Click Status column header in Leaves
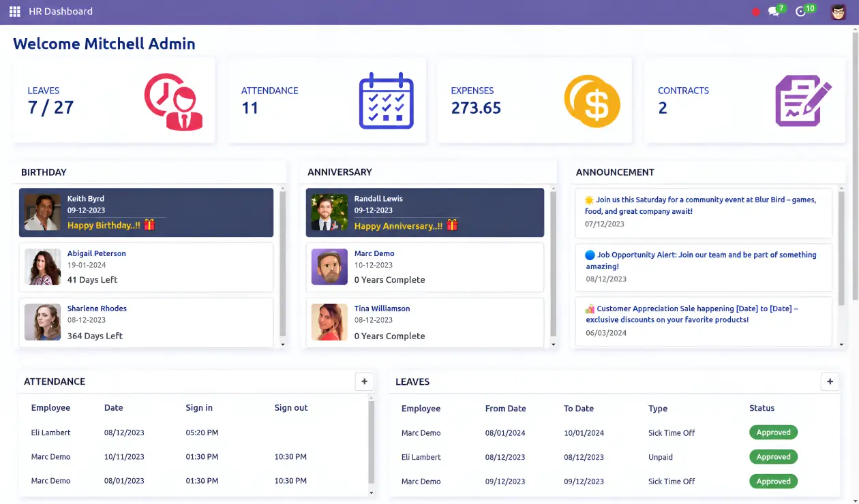Image resolution: width=859 pixels, height=504 pixels. 762,408
